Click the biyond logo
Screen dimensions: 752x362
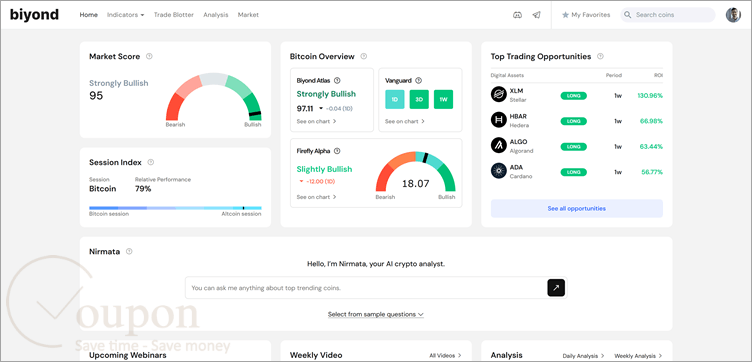click(35, 15)
